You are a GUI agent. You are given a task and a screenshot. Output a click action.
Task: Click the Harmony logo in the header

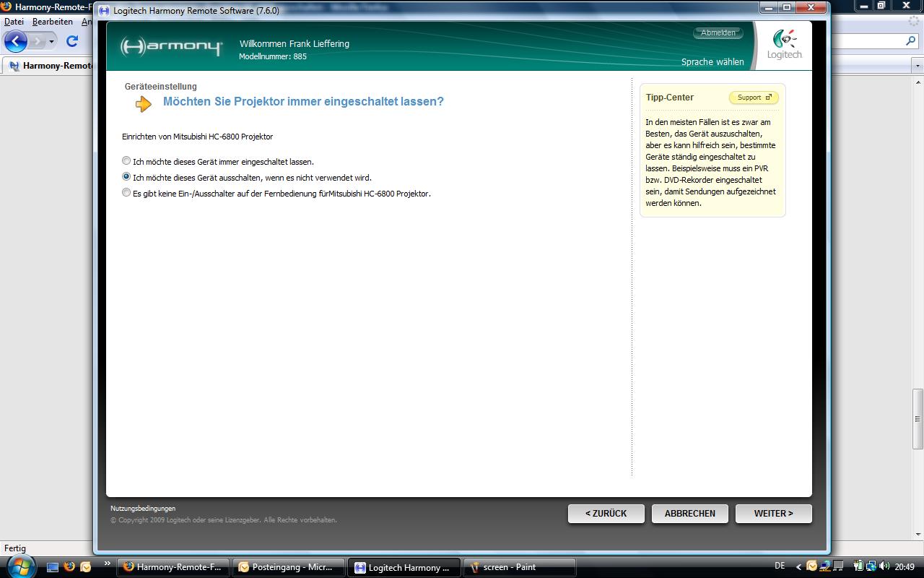coord(171,47)
